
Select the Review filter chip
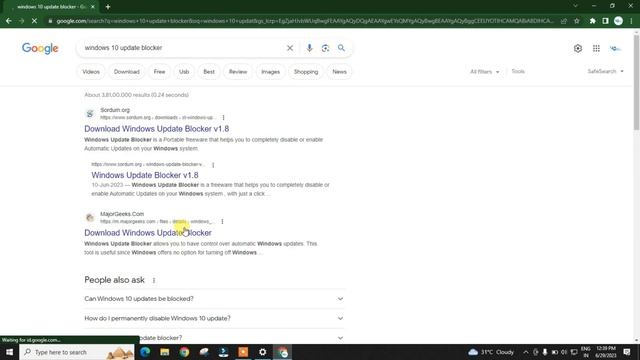point(238,72)
